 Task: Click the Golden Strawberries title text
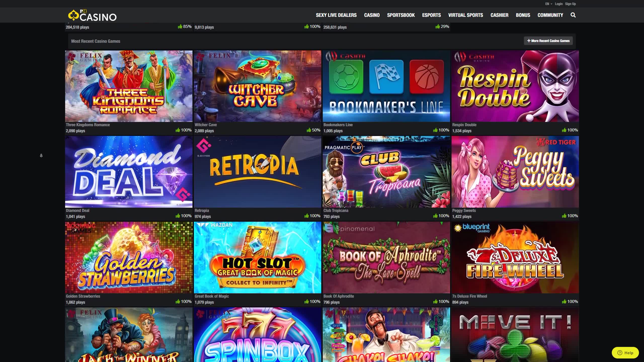coord(83,296)
